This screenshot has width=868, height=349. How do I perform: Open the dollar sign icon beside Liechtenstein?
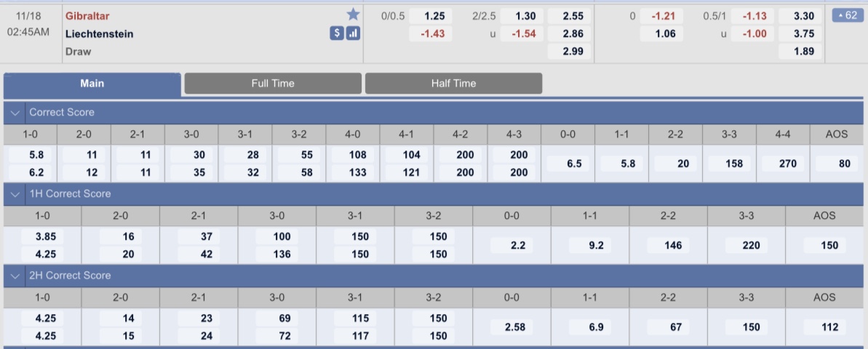click(x=337, y=33)
